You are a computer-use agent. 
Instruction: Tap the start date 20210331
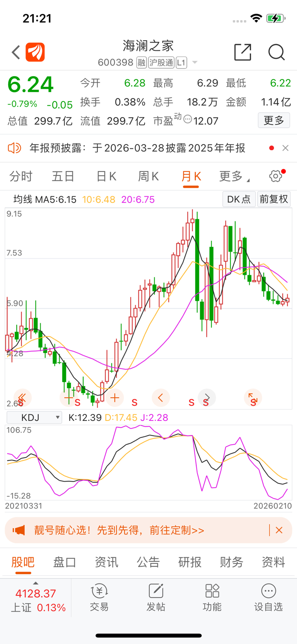click(24, 506)
